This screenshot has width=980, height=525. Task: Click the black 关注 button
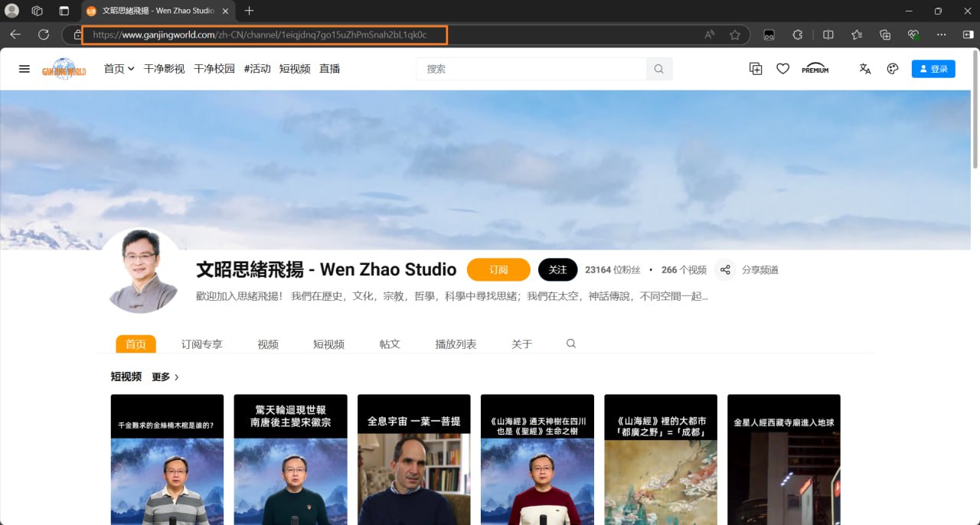pyautogui.click(x=558, y=270)
